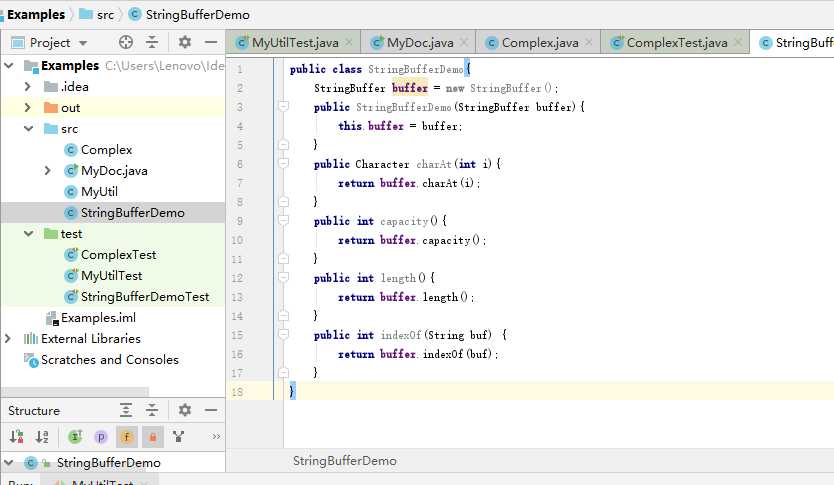Close the MyDoc.java tab
834x485 pixels.
click(x=464, y=42)
